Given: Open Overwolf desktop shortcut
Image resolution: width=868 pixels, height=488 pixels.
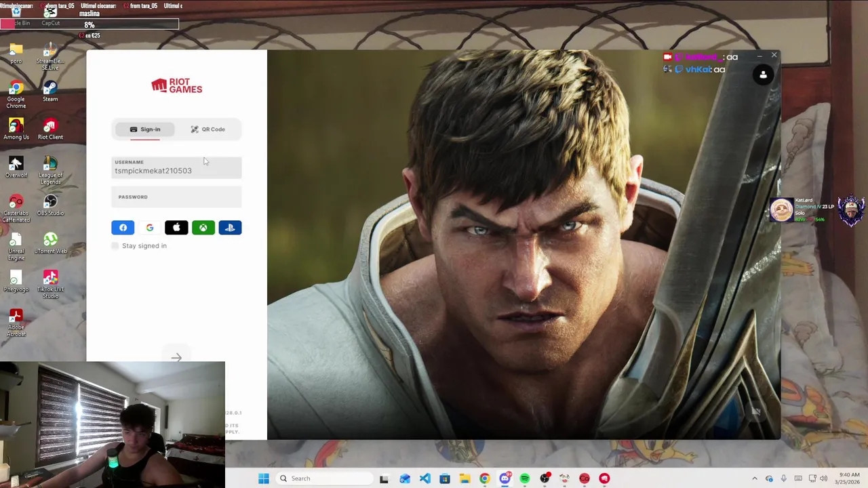Looking at the screenshot, I should click(16, 167).
